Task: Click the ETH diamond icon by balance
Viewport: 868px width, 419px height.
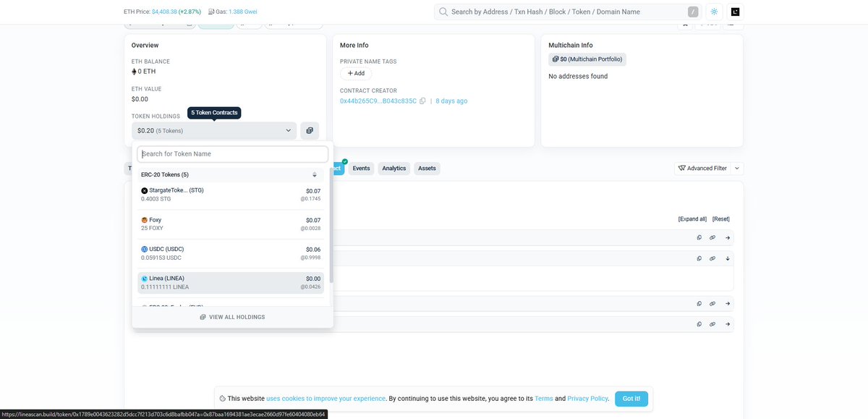Action: 134,72
